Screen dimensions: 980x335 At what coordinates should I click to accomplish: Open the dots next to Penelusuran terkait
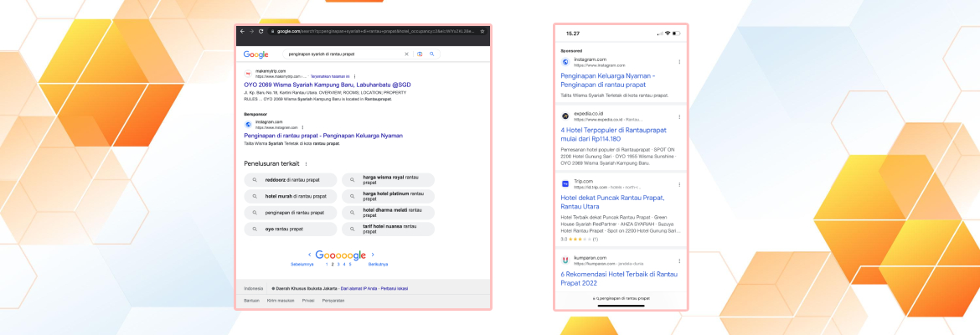(306, 164)
